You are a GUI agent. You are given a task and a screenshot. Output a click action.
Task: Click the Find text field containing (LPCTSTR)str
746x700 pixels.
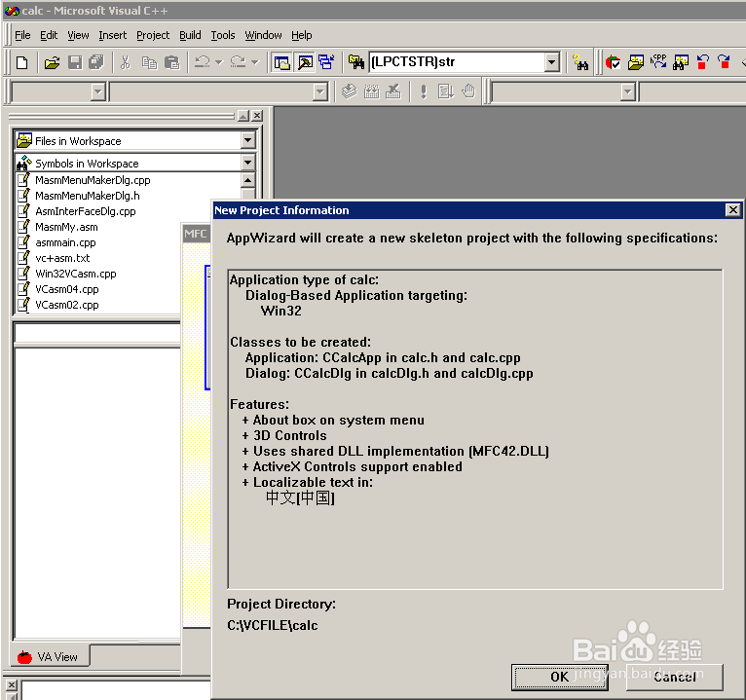(x=457, y=61)
